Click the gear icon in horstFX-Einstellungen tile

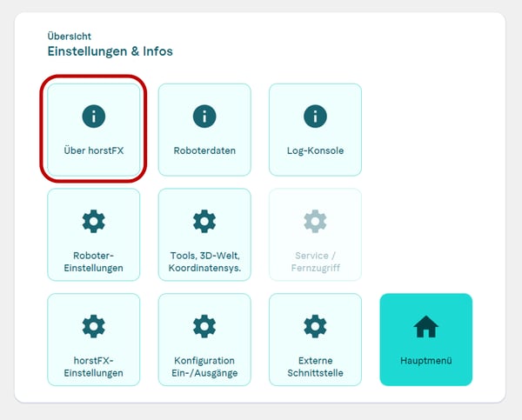(x=93, y=326)
